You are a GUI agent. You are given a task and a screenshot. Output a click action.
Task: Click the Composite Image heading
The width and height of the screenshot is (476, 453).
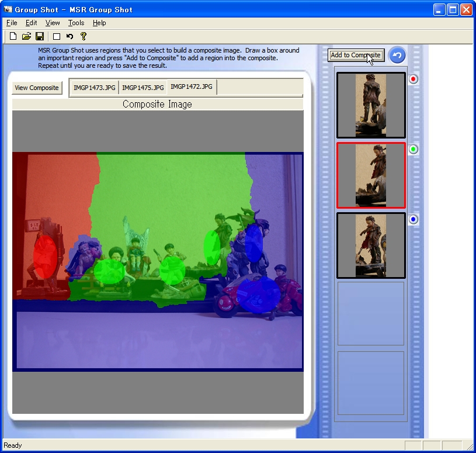pyautogui.click(x=157, y=104)
